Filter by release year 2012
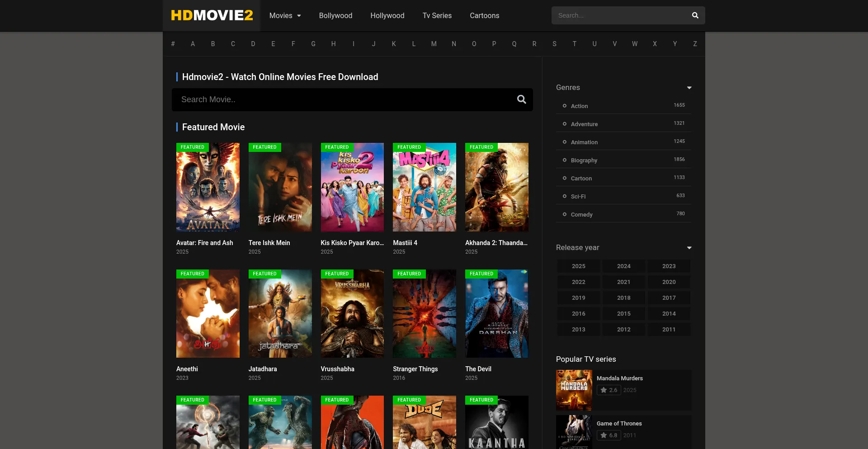The width and height of the screenshot is (868, 449). (x=624, y=330)
